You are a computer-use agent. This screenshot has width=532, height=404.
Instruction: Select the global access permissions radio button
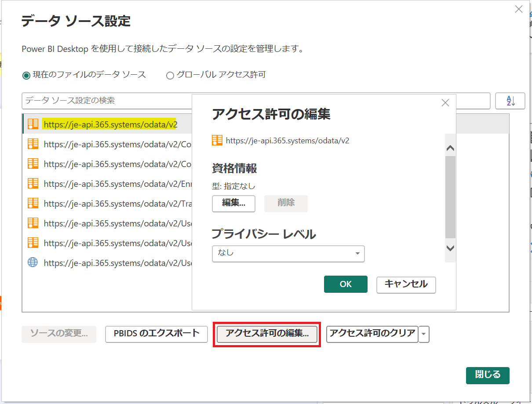170,75
